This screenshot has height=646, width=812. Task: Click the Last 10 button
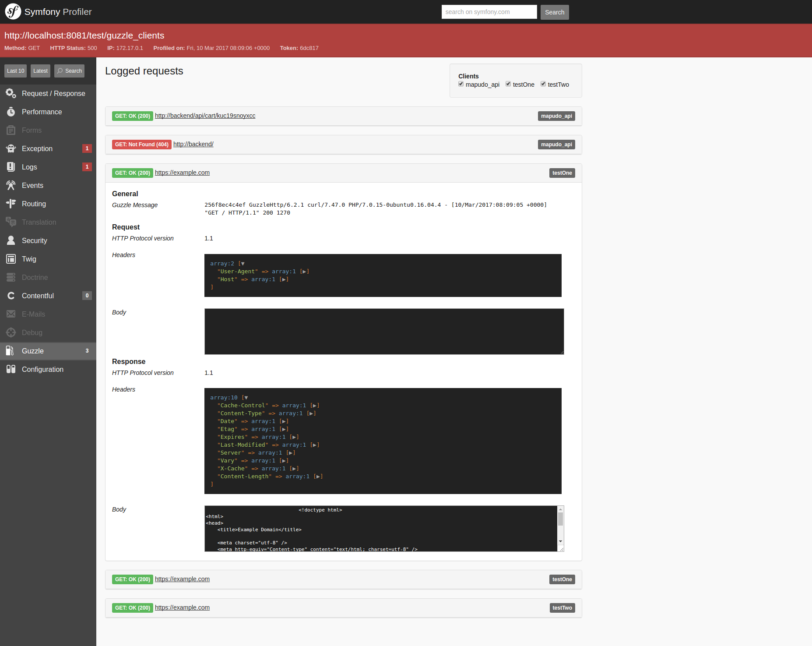coord(16,71)
